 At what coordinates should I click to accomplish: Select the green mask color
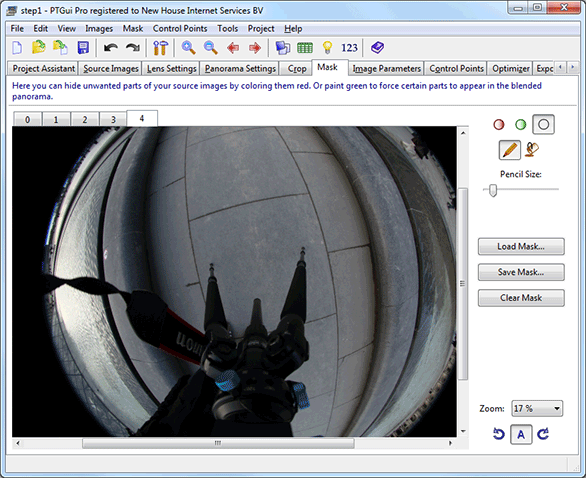pyautogui.click(x=521, y=124)
